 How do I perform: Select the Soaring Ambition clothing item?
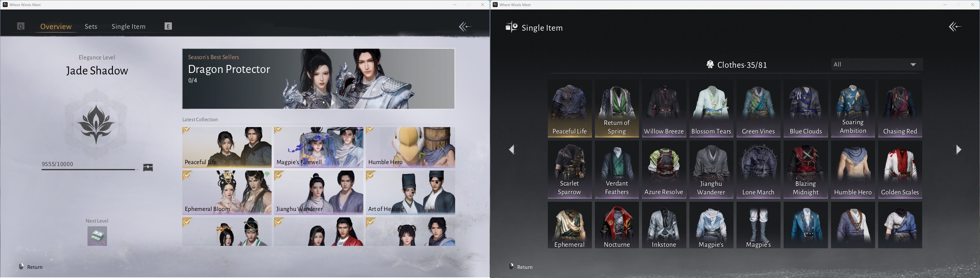click(852, 108)
